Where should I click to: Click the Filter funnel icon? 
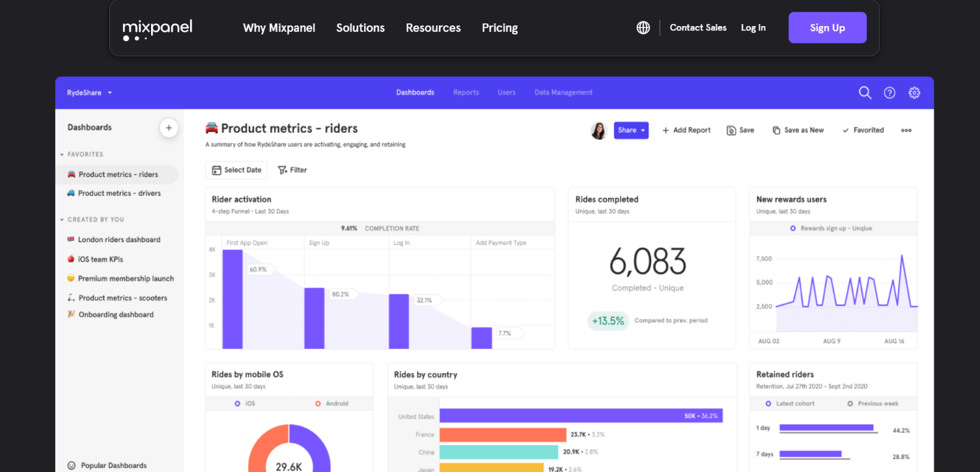[283, 170]
